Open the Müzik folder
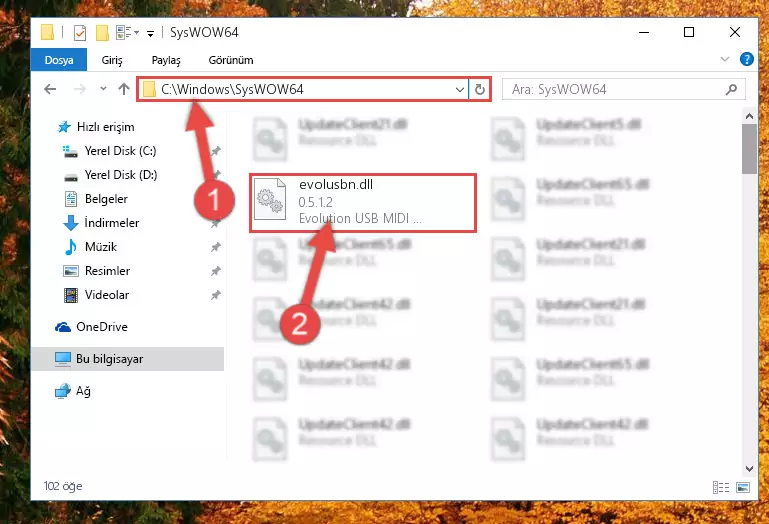 pos(91,247)
